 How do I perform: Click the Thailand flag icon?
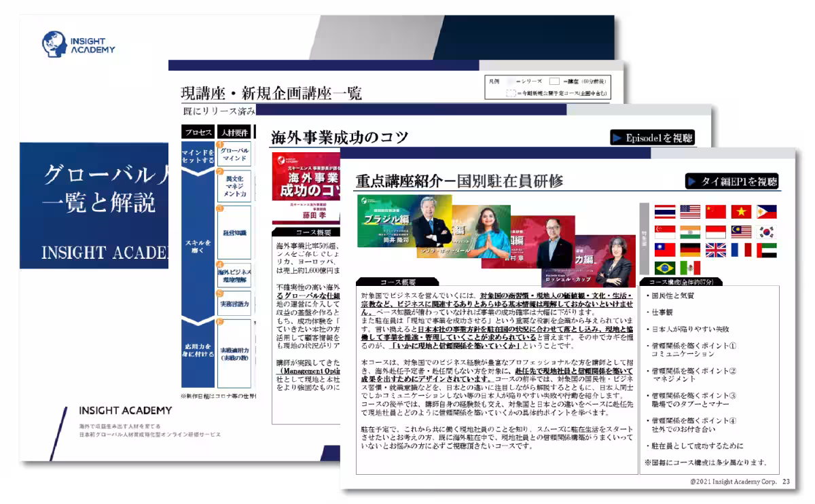click(664, 212)
